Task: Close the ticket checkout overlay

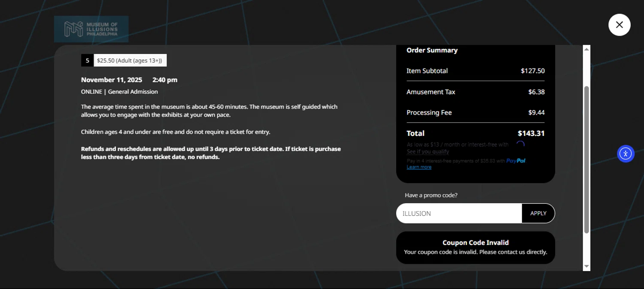Action: (619, 25)
